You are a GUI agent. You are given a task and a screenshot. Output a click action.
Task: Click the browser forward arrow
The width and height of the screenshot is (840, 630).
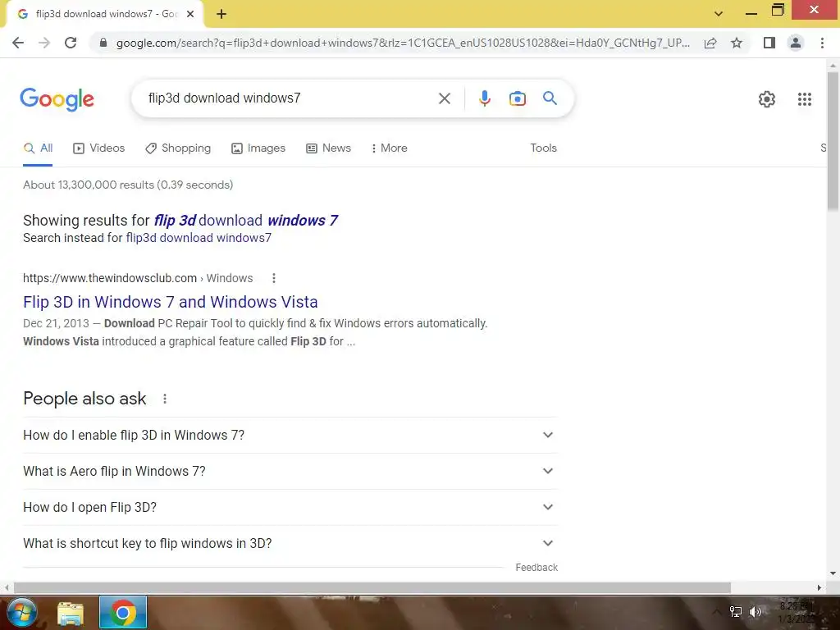click(x=44, y=43)
